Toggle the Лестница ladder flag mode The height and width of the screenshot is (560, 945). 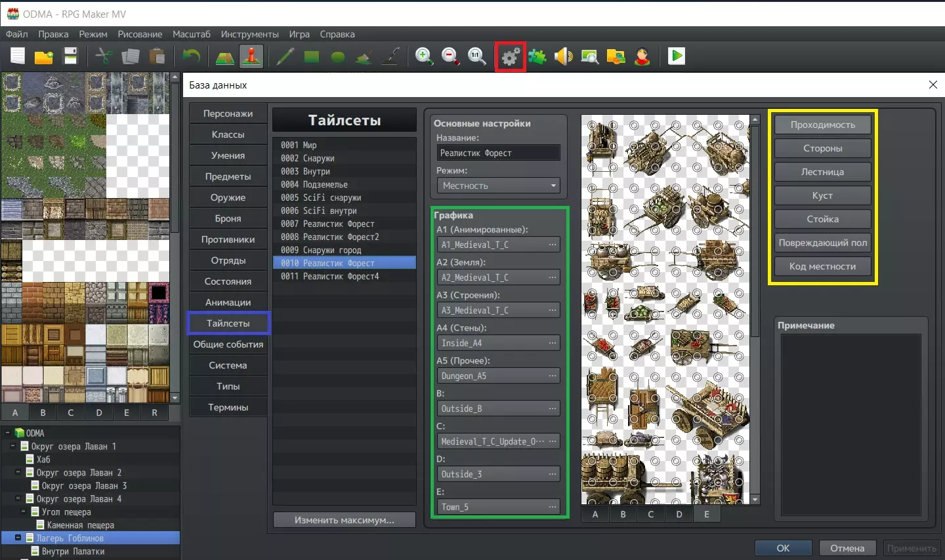pyautogui.click(x=822, y=172)
